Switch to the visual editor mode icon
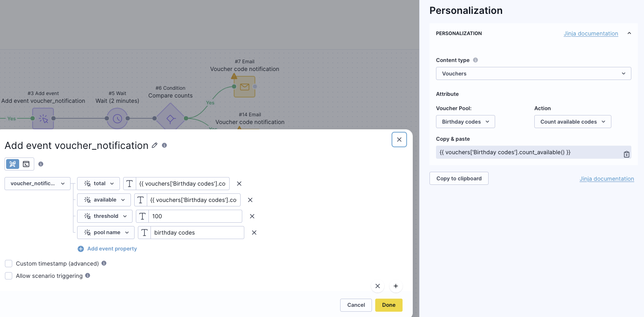This screenshot has width=644, height=317. (13, 164)
